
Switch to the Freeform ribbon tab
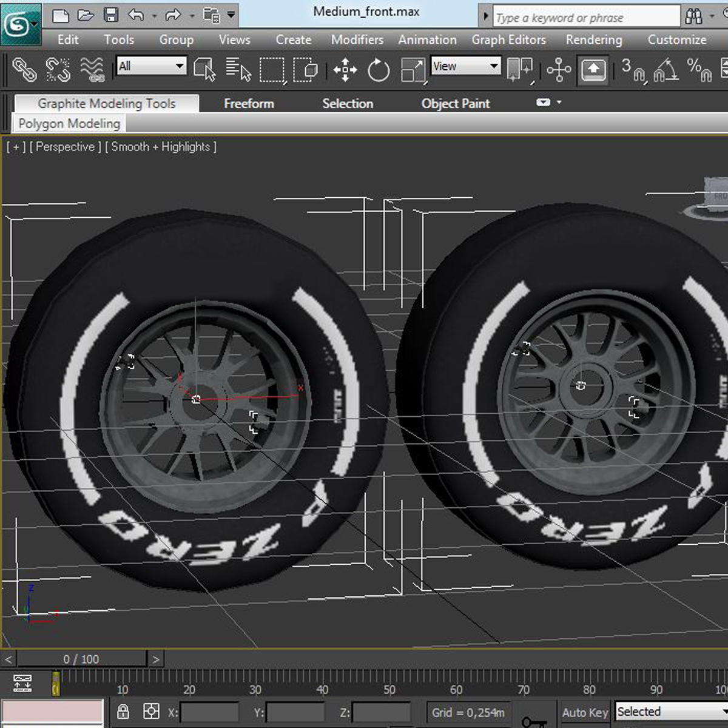(x=249, y=103)
